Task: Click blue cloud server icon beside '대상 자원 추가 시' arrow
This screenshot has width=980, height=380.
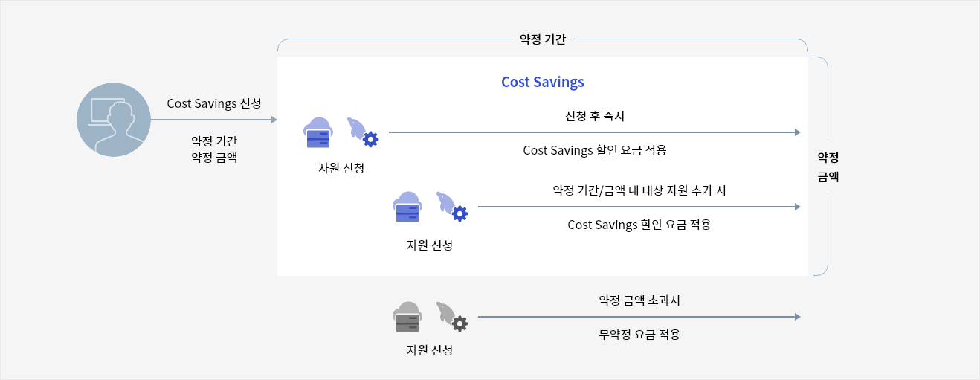Action: click(407, 207)
